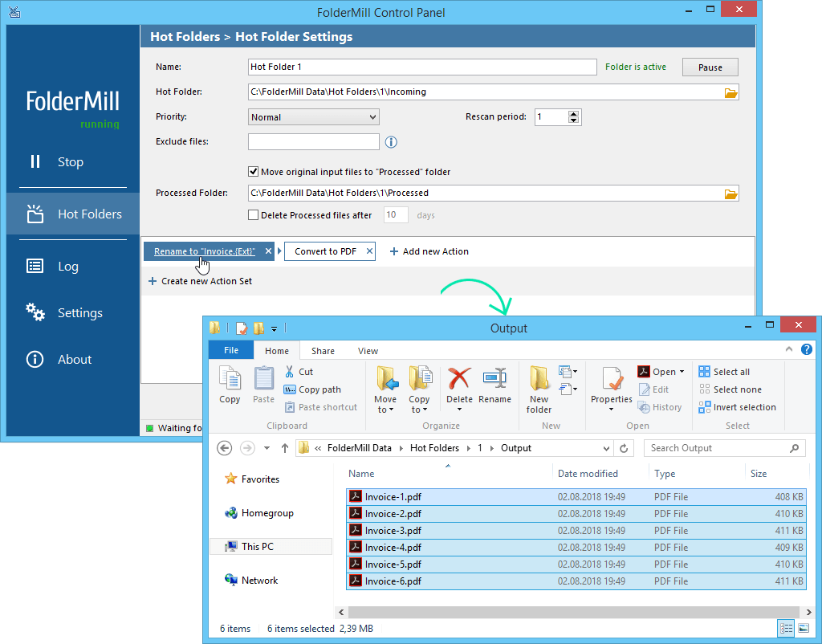Click horizontal scrollbar in file list
822x644 pixels.
pyautogui.click(x=573, y=612)
